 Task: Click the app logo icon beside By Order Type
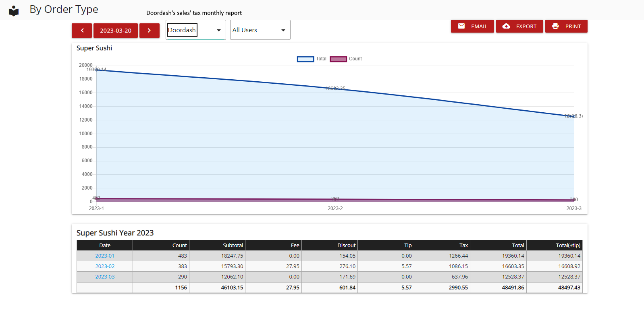click(x=14, y=11)
